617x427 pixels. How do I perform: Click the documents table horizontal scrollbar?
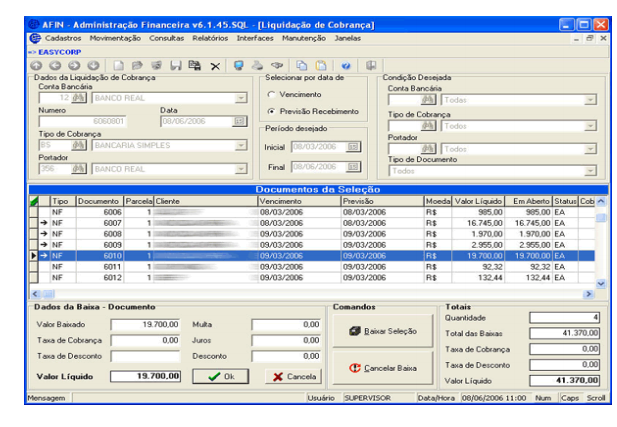[300, 293]
